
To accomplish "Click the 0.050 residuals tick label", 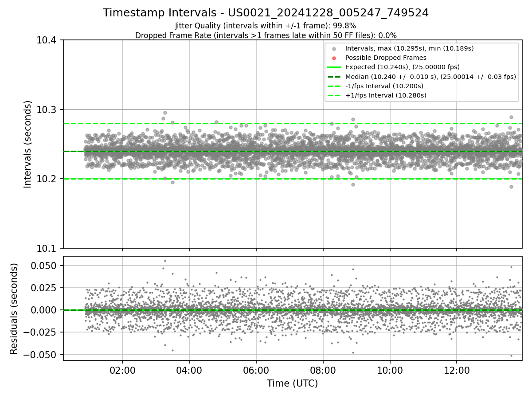I will (43, 266).
